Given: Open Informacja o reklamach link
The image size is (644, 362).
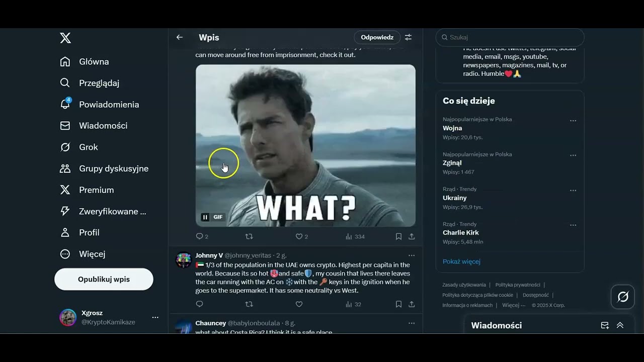Looking at the screenshot, I should pyautogui.click(x=467, y=305).
